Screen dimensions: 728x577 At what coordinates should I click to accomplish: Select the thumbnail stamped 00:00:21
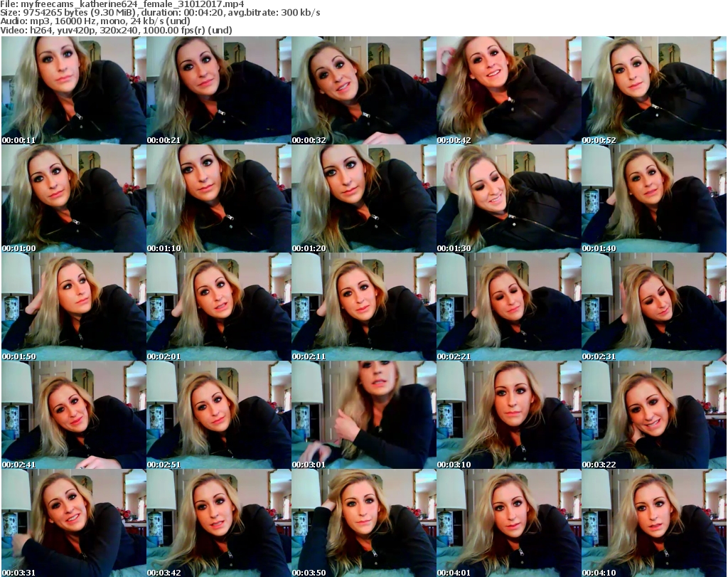[219, 90]
